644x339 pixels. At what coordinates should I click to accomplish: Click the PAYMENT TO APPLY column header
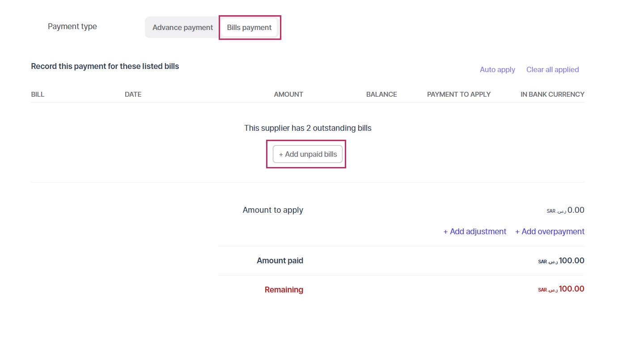point(458,94)
